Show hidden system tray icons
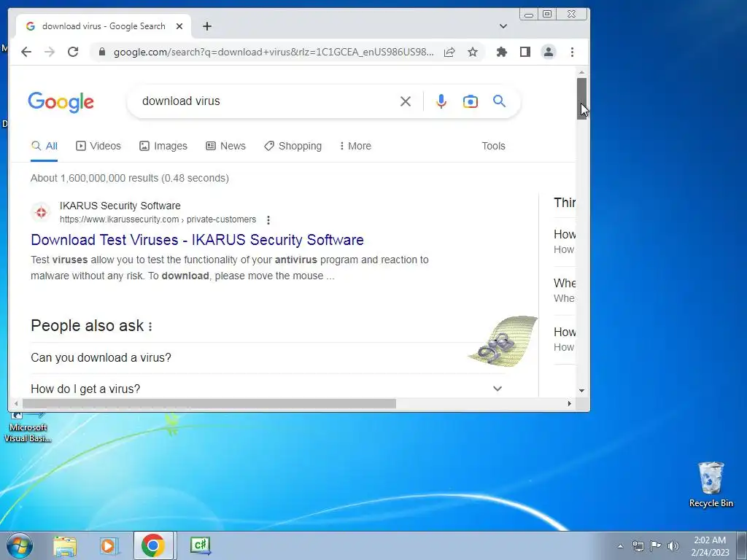Image resolution: width=747 pixels, height=560 pixels. click(x=620, y=546)
